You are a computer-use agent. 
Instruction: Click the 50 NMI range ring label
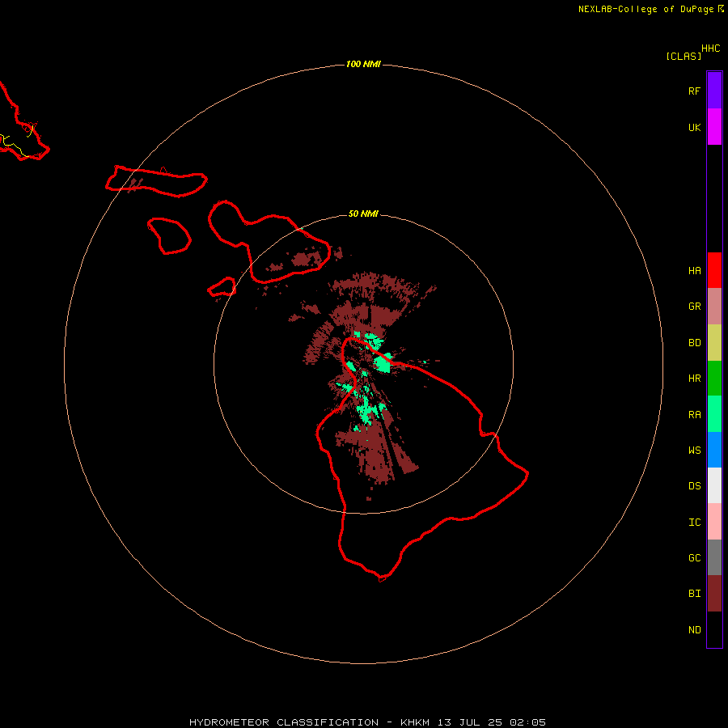[x=363, y=214]
